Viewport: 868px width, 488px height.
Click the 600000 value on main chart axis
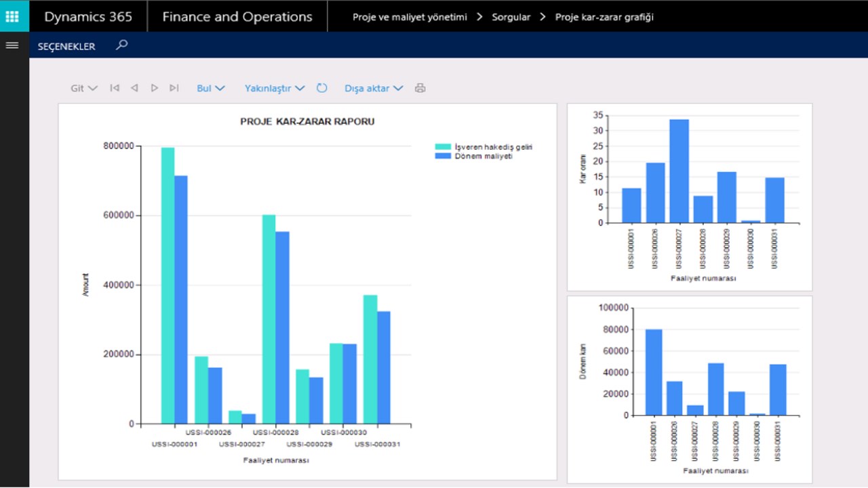pyautogui.click(x=119, y=216)
